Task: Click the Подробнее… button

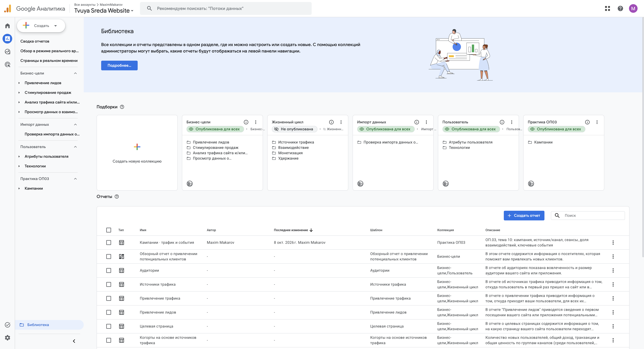Action: pyautogui.click(x=119, y=65)
